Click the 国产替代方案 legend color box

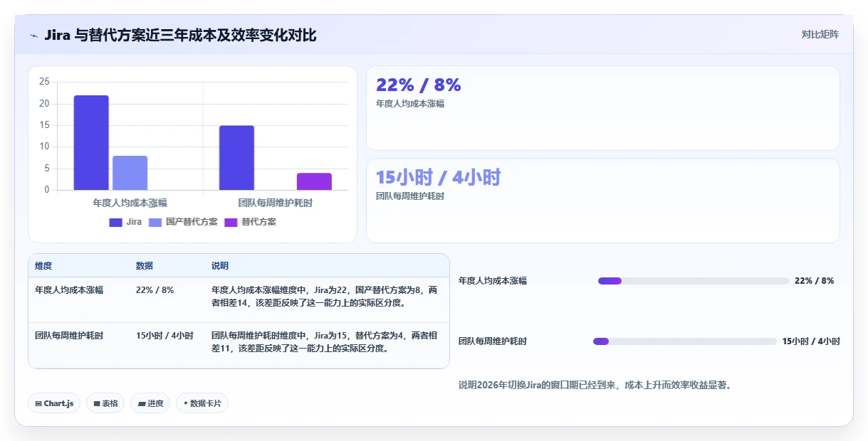click(x=156, y=222)
